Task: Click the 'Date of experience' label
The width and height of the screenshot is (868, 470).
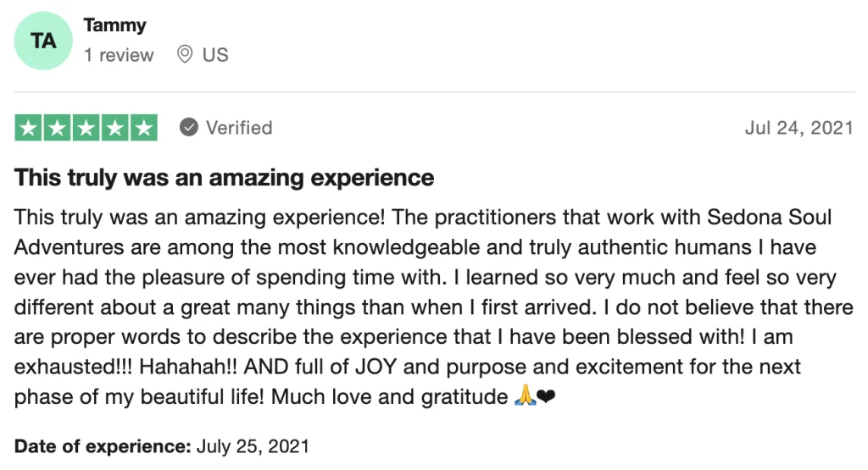Action: click(x=103, y=446)
